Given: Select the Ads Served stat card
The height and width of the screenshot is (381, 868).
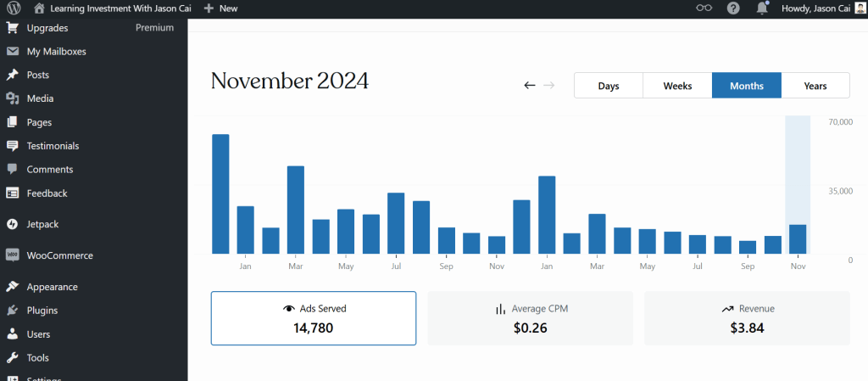Looking at the screenshot, I should coord(314,318).
